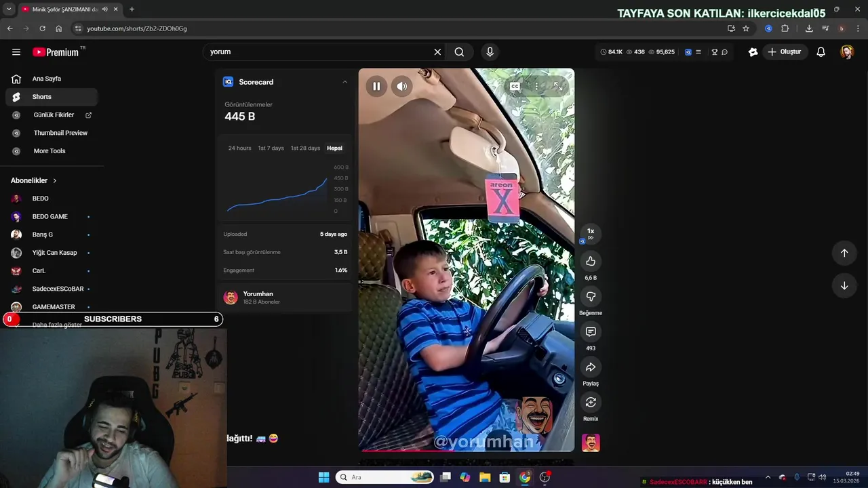The image size is (868, 488).
Task: Go to the previous Short with the up arrow
Action: point(844,253)
